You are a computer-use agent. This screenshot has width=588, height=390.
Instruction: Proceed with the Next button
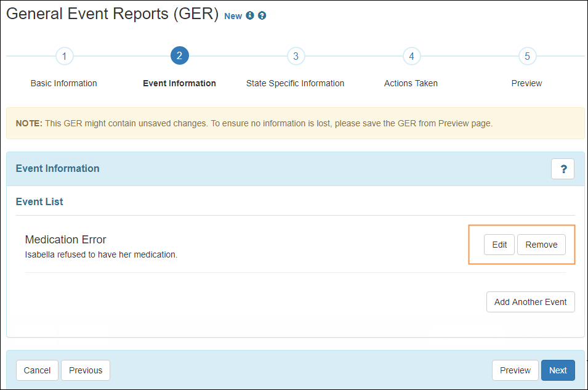coord(558,370)
